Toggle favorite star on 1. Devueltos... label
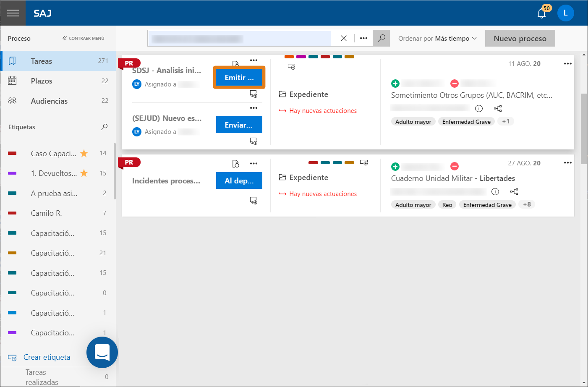Image resolution: width=588 pixels, height=387 pixels. point(84,173)
